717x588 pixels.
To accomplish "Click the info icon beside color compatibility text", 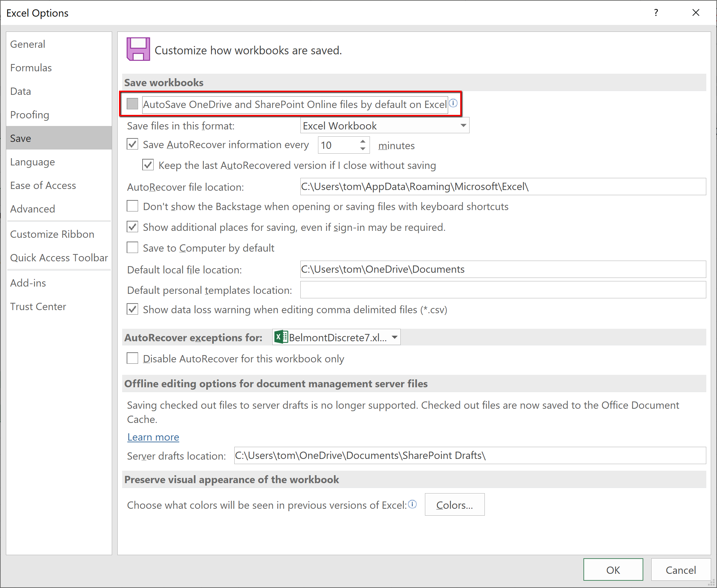I will point(412,504).
